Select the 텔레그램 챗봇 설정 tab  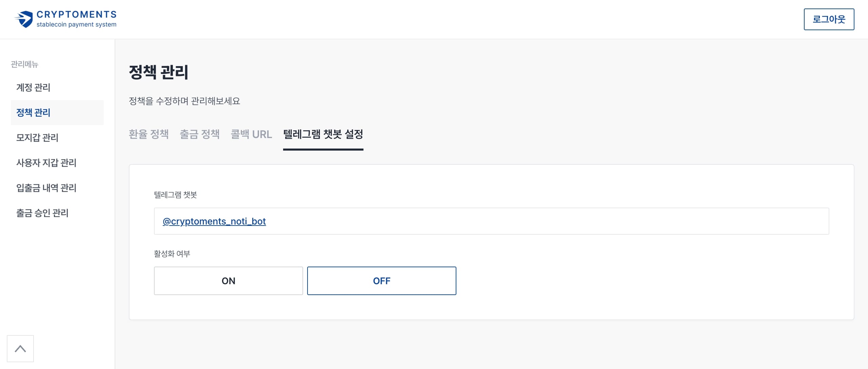coord(323,134)
